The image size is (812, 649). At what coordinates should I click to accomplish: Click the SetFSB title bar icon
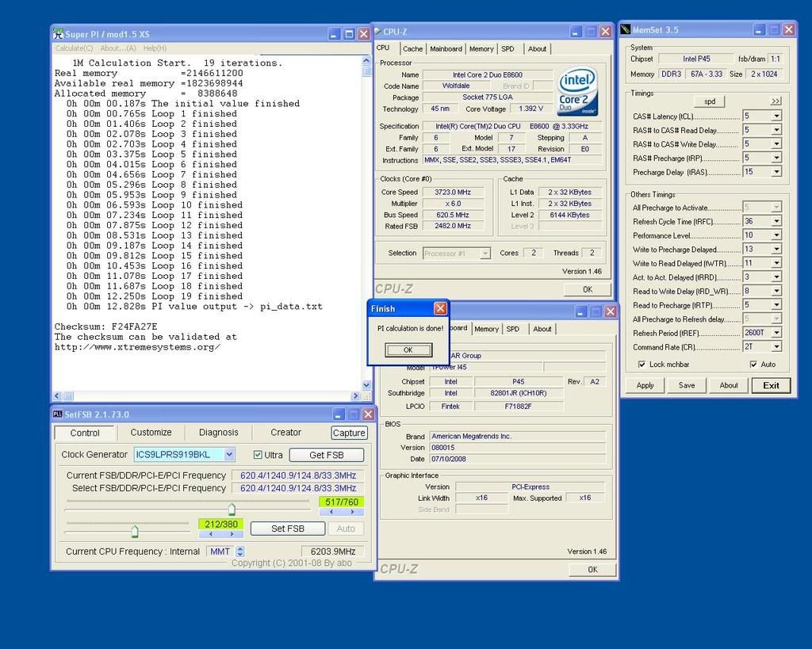(x=57, y=414)
